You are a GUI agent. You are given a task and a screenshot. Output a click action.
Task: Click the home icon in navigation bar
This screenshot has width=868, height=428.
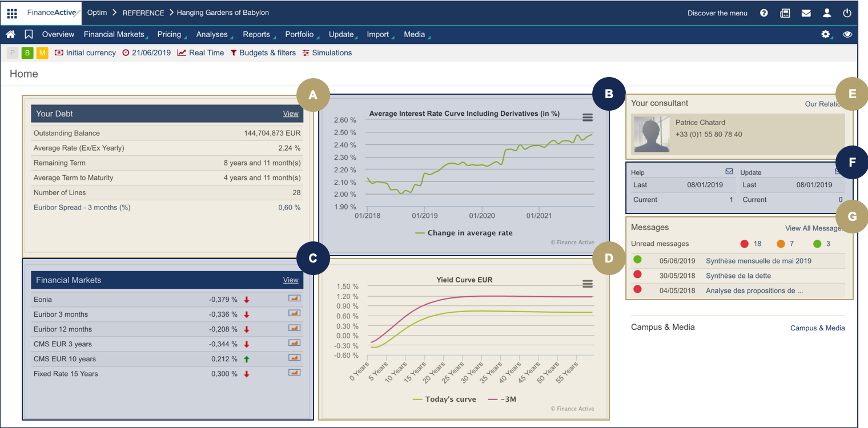[x=10, y=34]
